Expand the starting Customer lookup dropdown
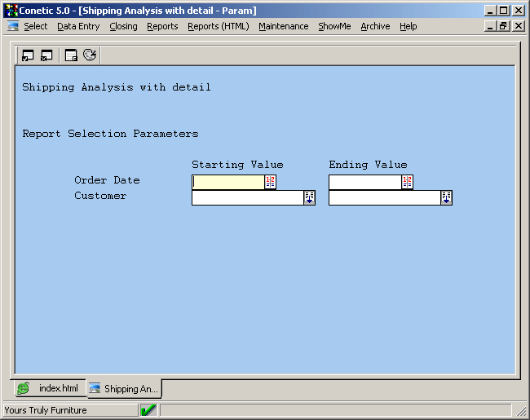 [309, 197]
